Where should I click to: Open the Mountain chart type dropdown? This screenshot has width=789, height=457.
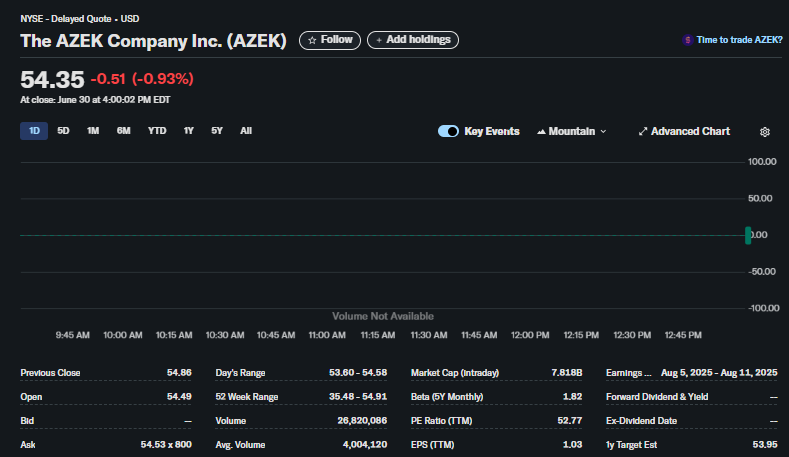572,131
